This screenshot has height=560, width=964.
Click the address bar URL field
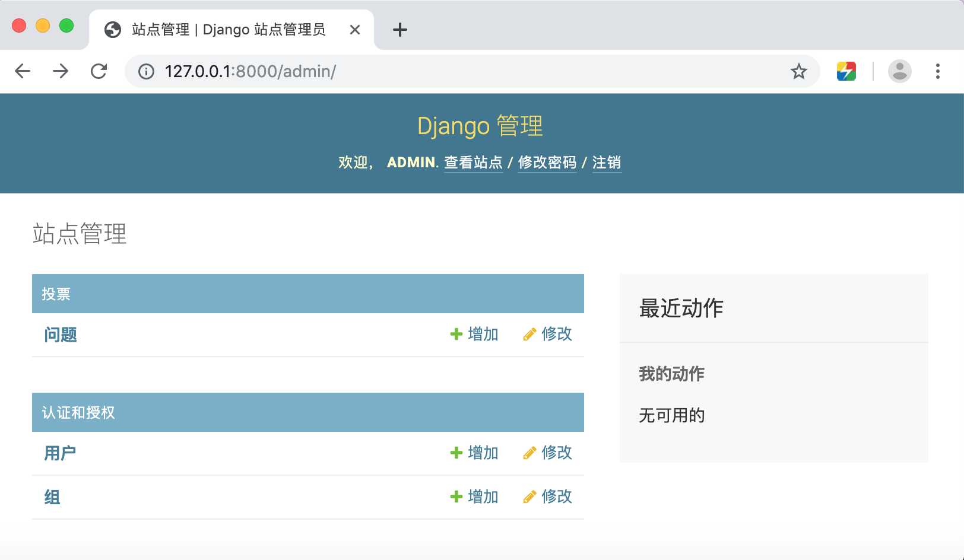[x=472, y=71]
